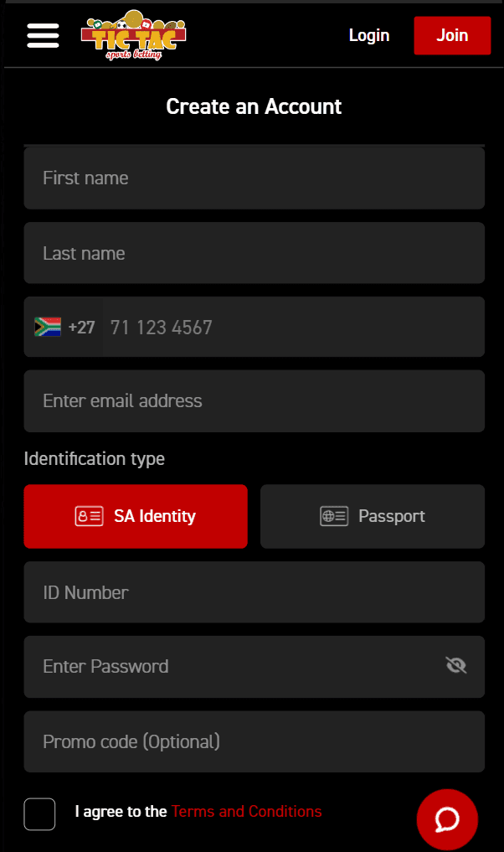Click the South African flag icon
The image size is (504, 852).
[48, 327]
